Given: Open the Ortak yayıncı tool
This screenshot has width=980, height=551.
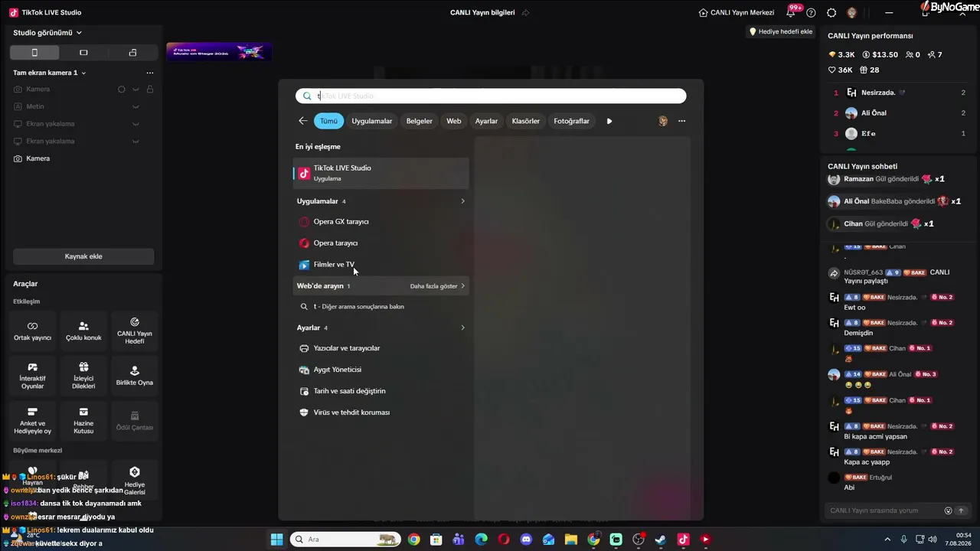Looking at the screenshot, I should (x=33, y=331).
